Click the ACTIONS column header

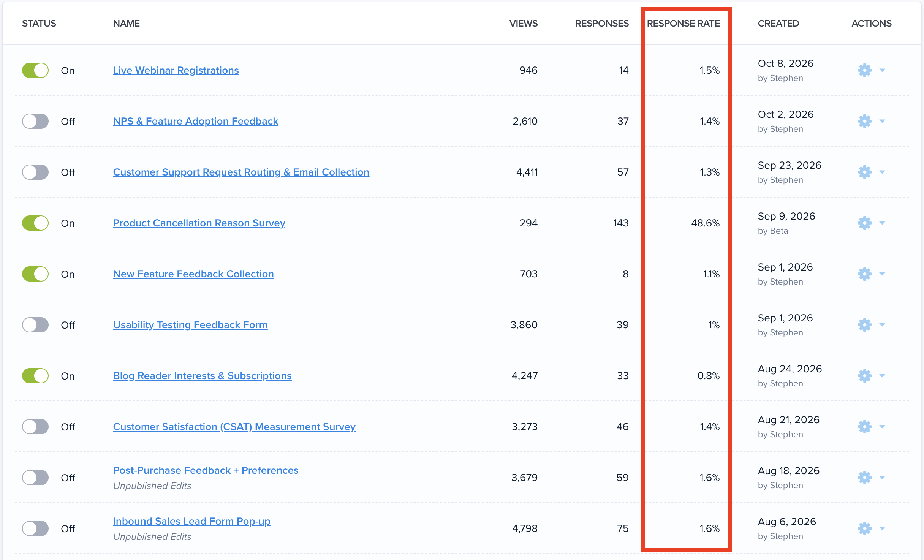pyautogui.click(x=872, y=24)
